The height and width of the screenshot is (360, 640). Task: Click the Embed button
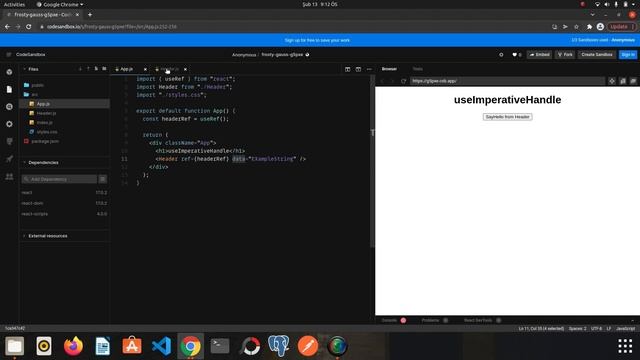539,55
